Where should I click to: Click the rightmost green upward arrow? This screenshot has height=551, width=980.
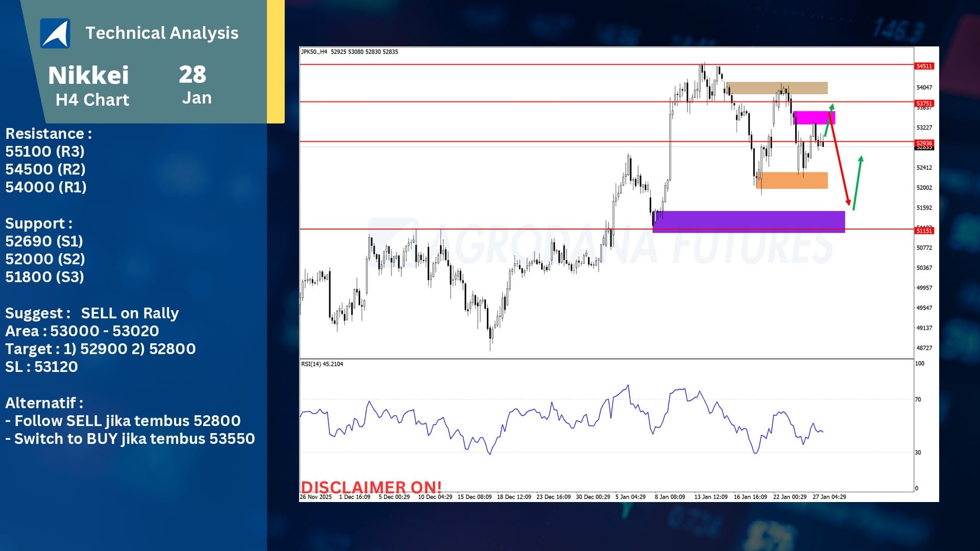click(857, 183)
